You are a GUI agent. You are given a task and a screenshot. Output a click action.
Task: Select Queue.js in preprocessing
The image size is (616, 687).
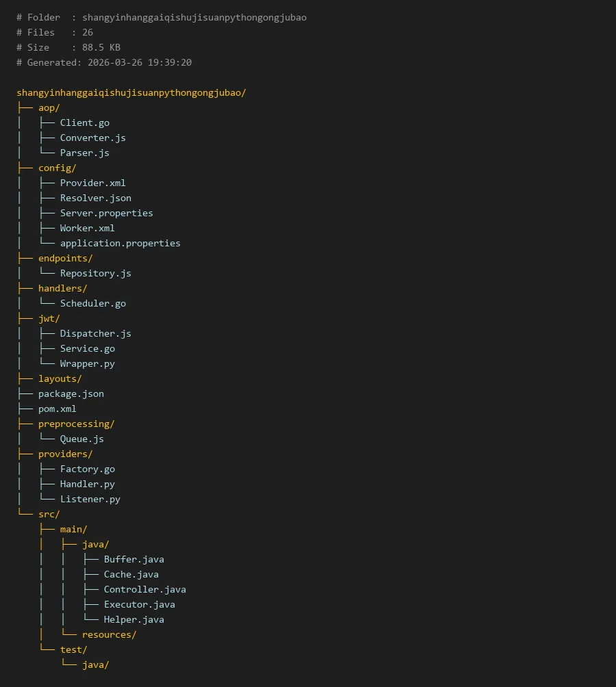81,439
